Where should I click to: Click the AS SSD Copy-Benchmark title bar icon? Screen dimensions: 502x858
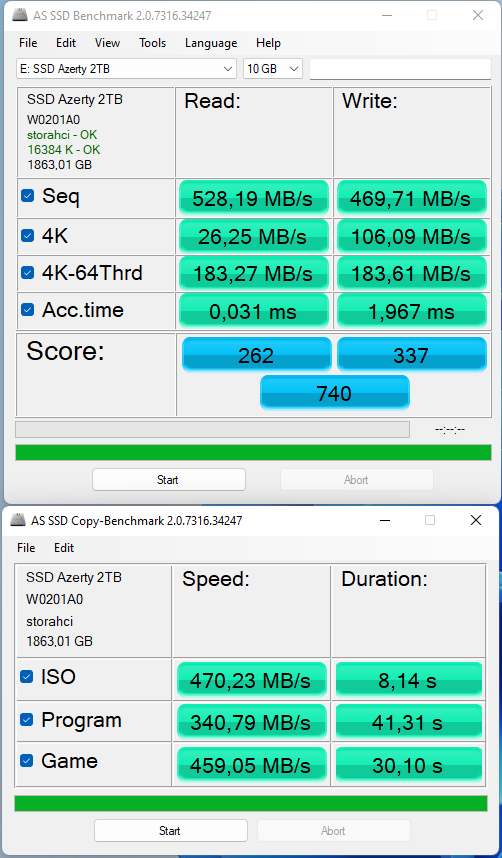(18, 520)
